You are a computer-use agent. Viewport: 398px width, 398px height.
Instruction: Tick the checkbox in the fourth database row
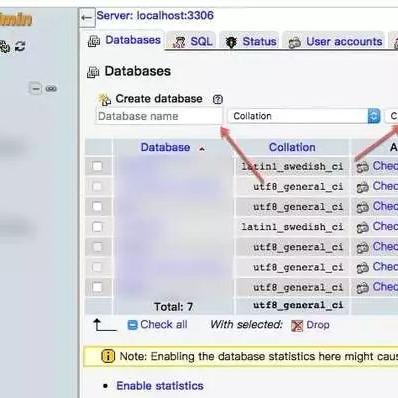(x=97, y=227)
